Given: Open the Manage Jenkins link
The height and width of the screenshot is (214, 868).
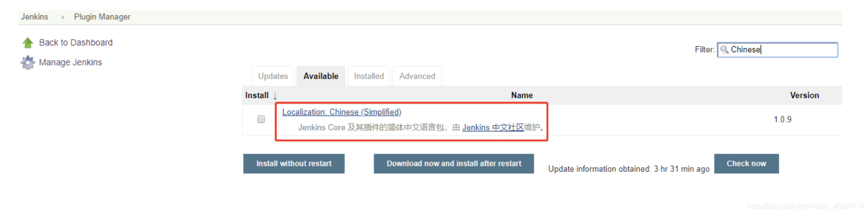Looking at the screenshot, I should coord(70,62).
